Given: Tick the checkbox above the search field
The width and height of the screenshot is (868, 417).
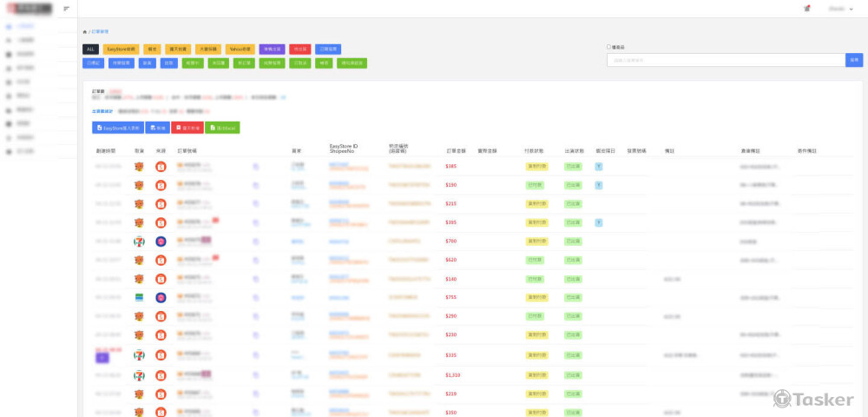Looking at the screenshot, I should click(x=609, y=47).
